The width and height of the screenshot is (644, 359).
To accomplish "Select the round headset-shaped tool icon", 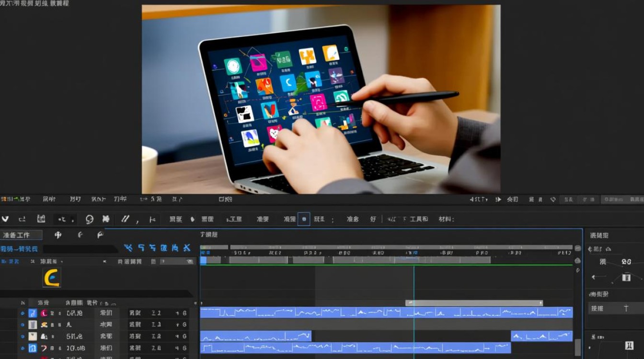I will 90,219.
